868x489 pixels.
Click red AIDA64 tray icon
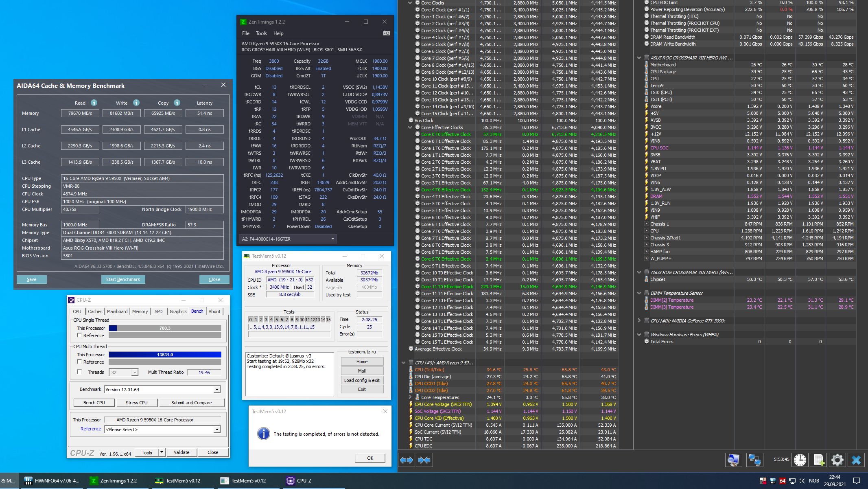(x=782, y=481)
